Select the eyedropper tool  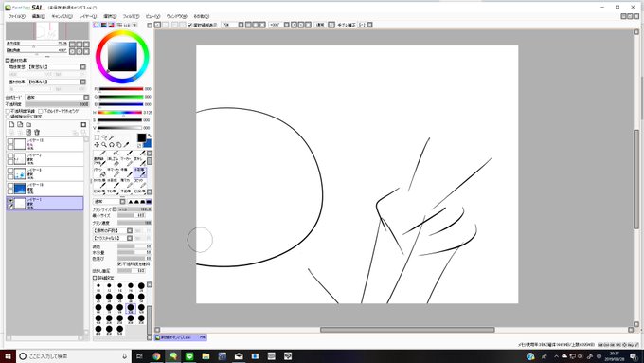tap(126, 145)
